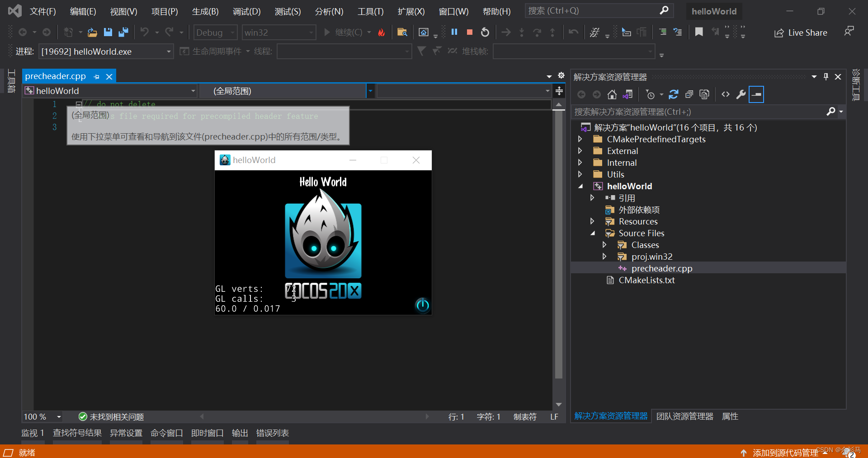This screenshot has width=868, height=458.
Task: Click the editor settings gear icon
Action: pos(561,75)
